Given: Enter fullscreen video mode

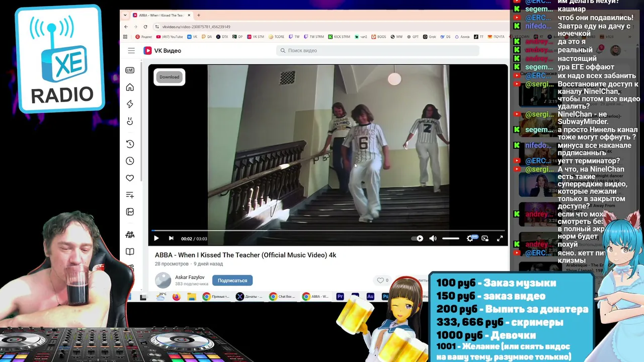Looking at the screenshot, I should [500, 238].
